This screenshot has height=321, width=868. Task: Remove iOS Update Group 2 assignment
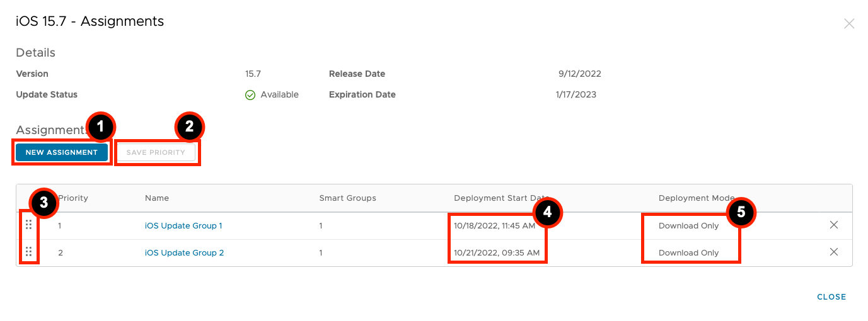[x=834, y=252]
